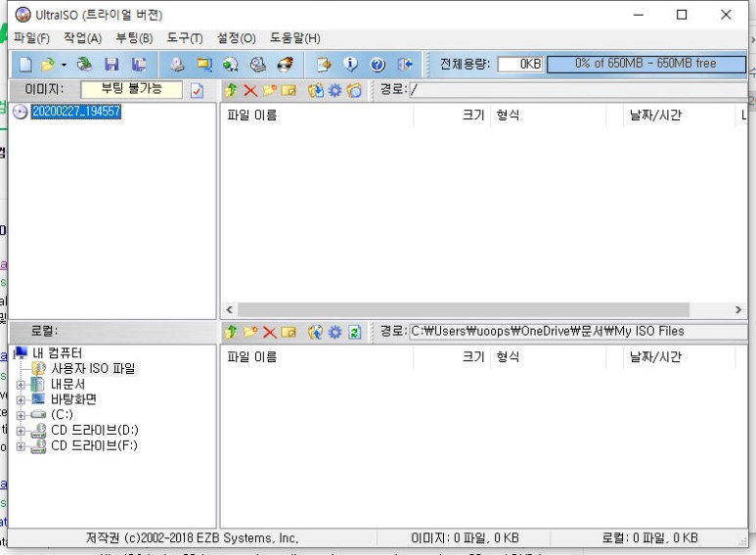
Task: Click the Mount to virtual drive icon
Action: tap(258, 65)
